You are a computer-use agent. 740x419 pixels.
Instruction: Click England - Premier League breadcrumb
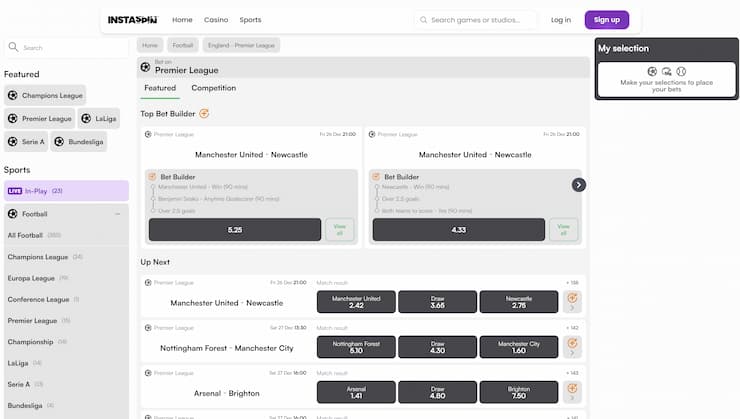click(241, 45)
